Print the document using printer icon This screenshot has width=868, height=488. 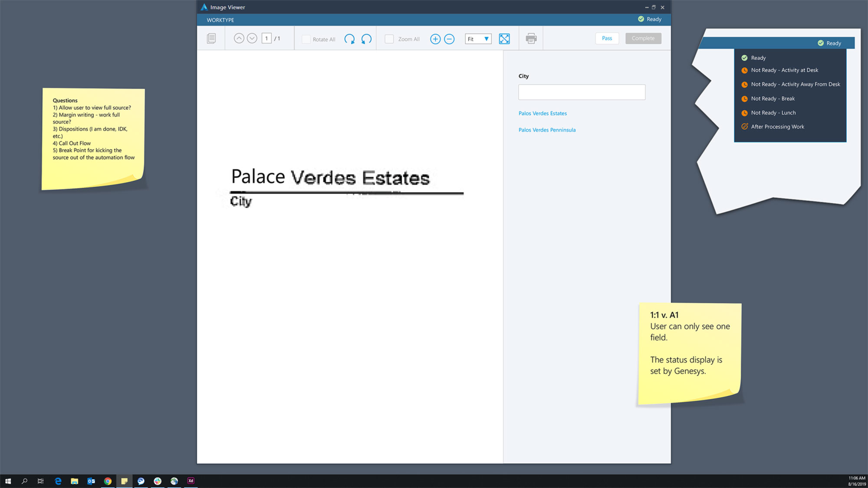pos(531,39)
